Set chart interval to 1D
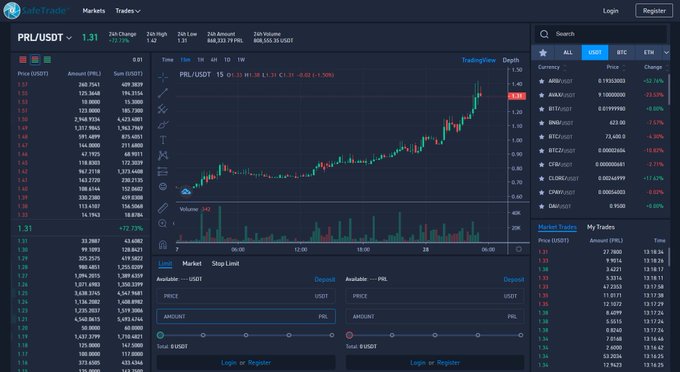The height and width of the screenshot is (372, 680). tap(227, 60)
